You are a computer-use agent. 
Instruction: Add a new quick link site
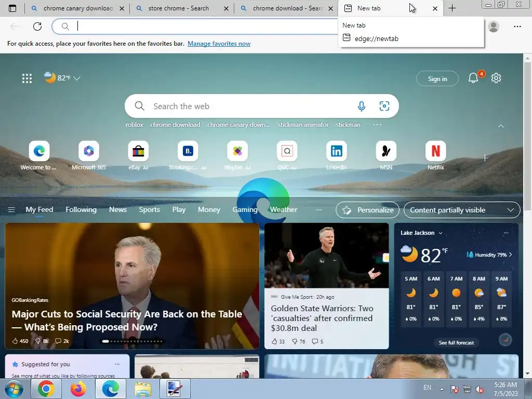(485, 158)
